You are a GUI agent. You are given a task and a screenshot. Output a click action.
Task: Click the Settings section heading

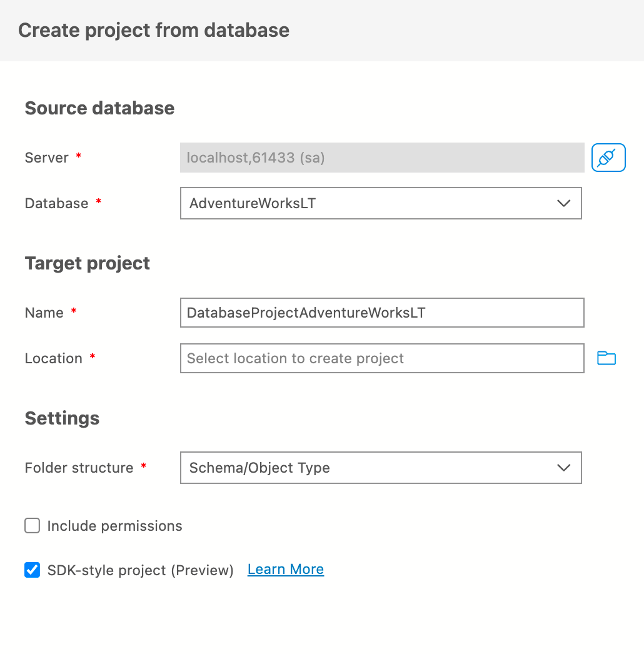(62, 418)
